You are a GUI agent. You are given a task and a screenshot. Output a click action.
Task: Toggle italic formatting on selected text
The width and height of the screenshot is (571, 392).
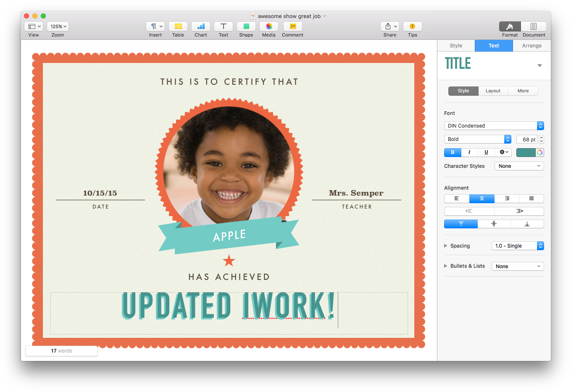(x=469, y=152)
